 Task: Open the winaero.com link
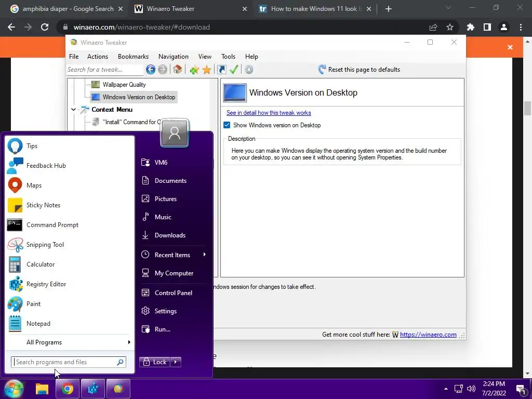[x=428, y=335]
